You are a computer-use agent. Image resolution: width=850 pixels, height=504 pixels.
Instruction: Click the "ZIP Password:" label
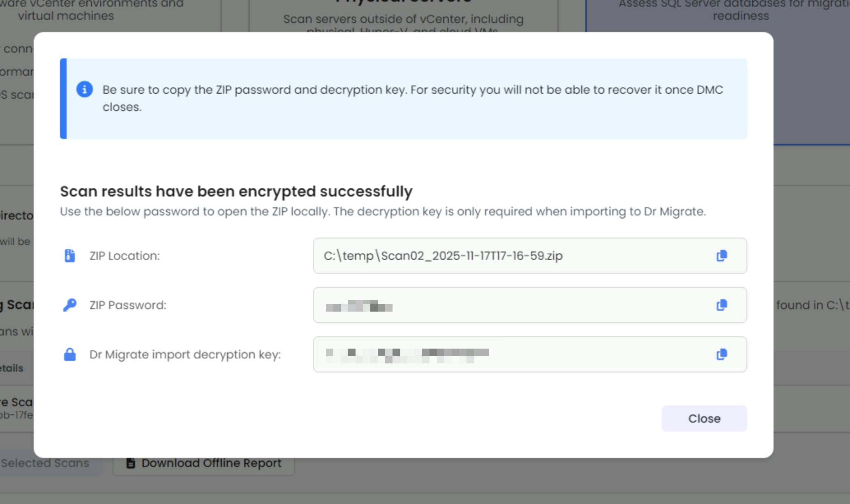(x=128, y=305)
